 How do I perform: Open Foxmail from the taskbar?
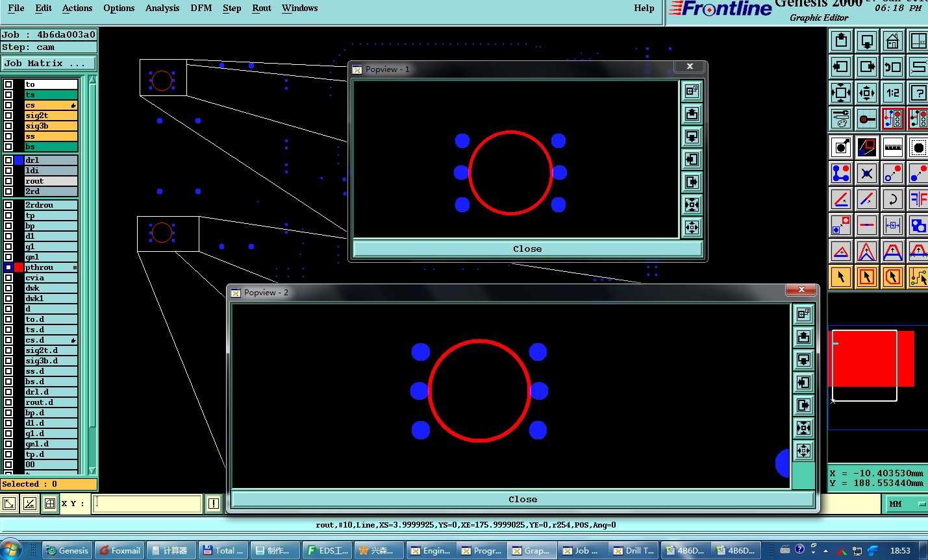coord(119,550)
